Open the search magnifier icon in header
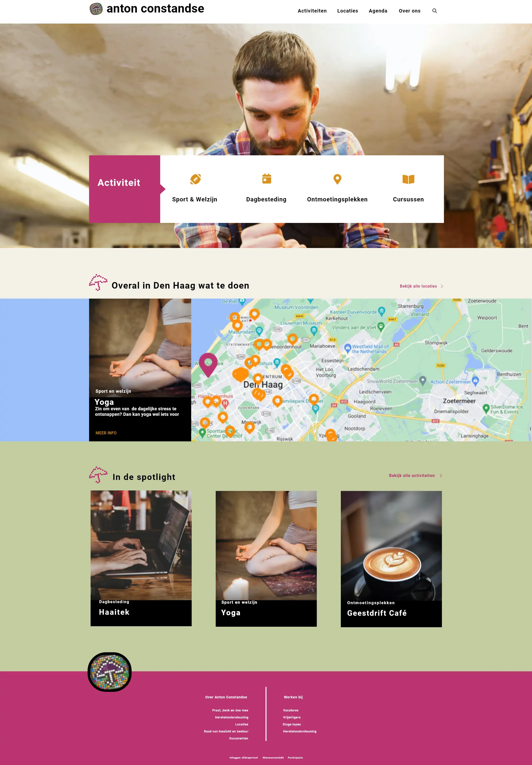Viewport: 532px width, 765px height. tap(434, 11)
